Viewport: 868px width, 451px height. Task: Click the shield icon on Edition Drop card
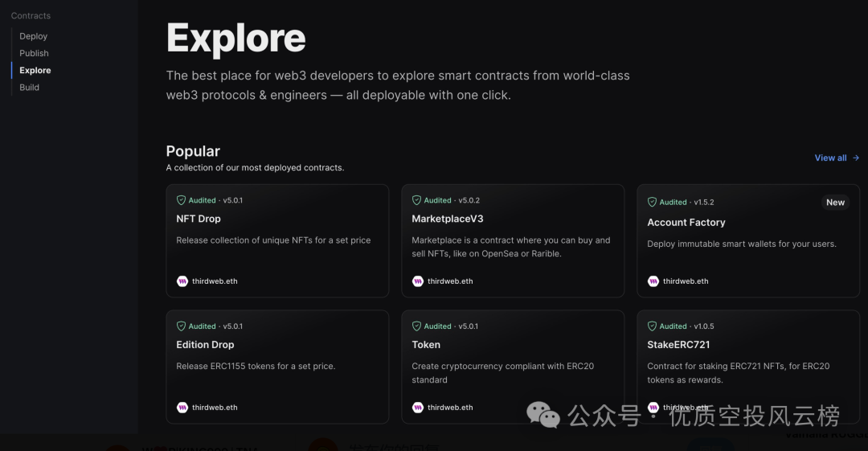point(181,326)
